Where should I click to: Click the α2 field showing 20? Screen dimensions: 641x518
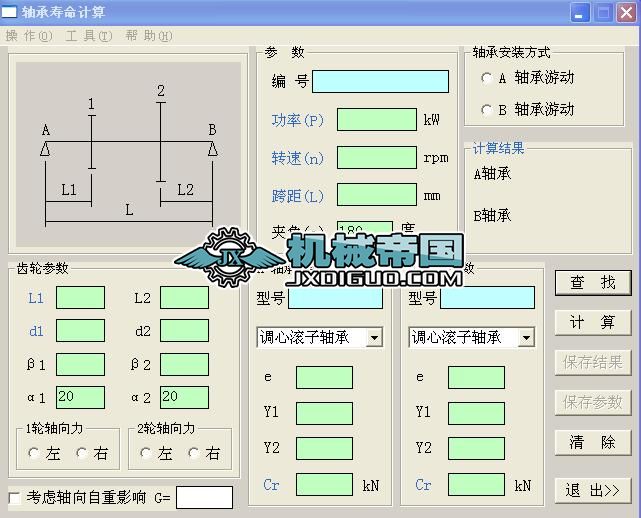coord(184,397)
